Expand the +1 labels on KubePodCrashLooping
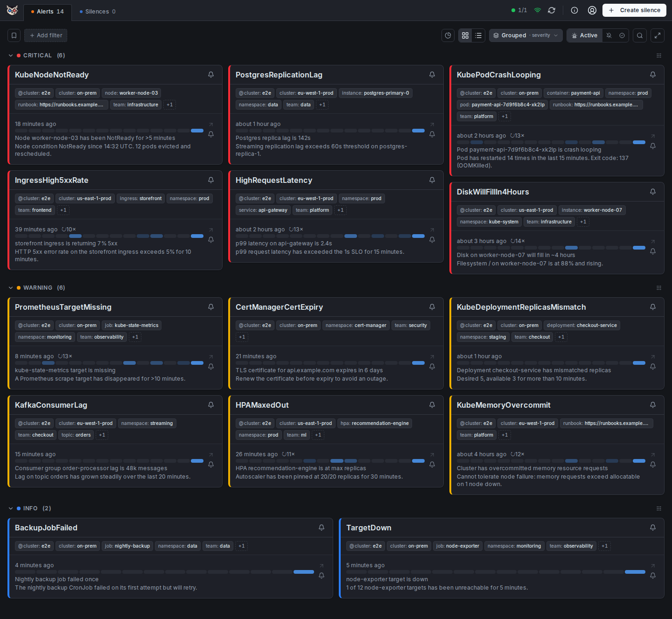 pos(505,117)
